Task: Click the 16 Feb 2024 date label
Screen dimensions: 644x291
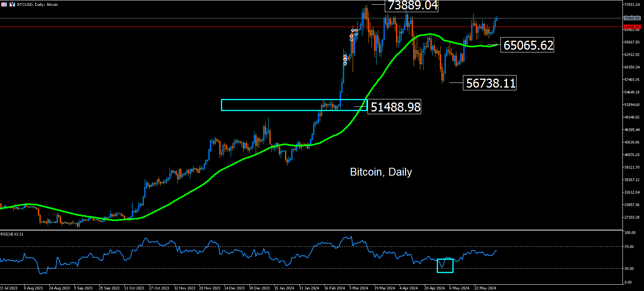Action: pyautogui.click(x=335, y=288)
